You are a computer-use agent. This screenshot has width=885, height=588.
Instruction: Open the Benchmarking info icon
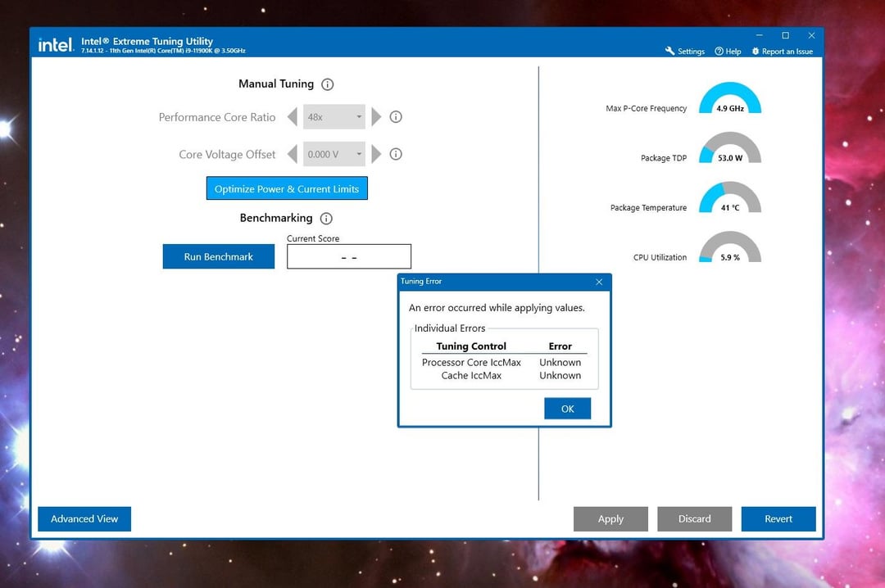pyautogui.click(x=326, y=219)
